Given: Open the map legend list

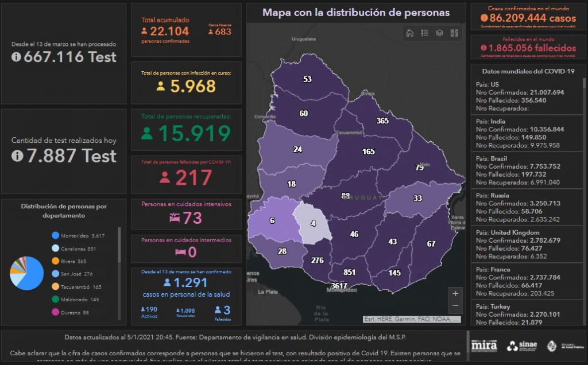Looking at the screenshot, I should pos(425,33).
